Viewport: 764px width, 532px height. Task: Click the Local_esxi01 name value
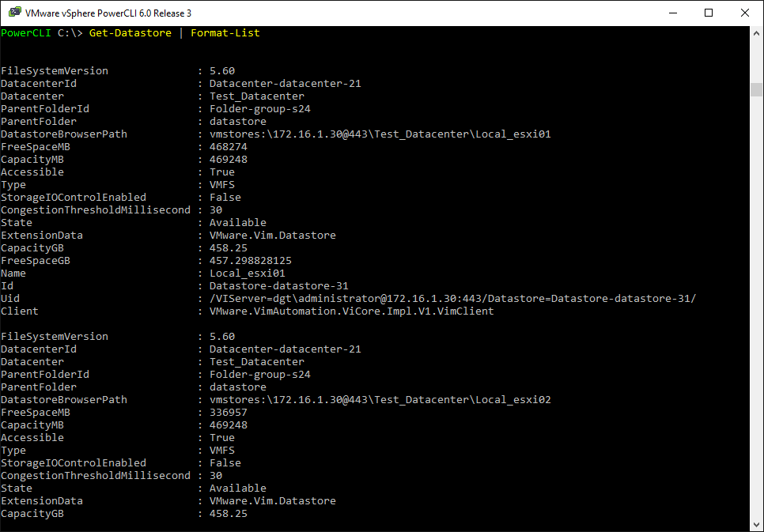247,274
